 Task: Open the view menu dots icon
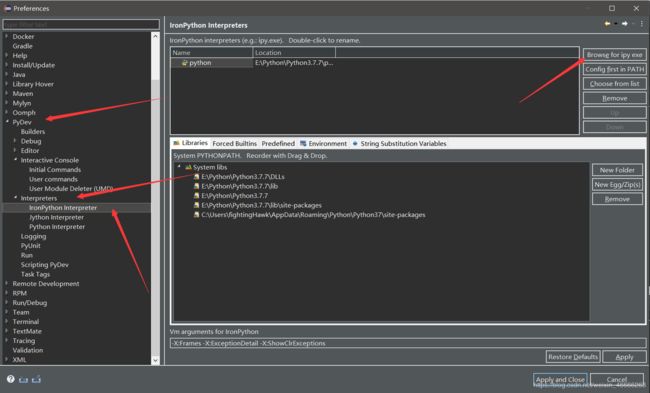coord(642,24)
